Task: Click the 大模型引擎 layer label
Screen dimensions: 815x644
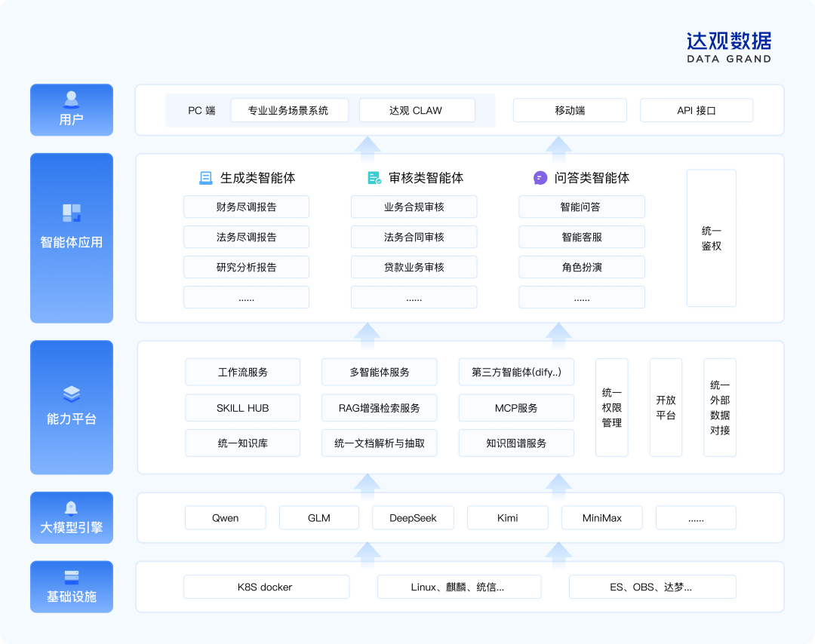Action: tap(71, 528)
